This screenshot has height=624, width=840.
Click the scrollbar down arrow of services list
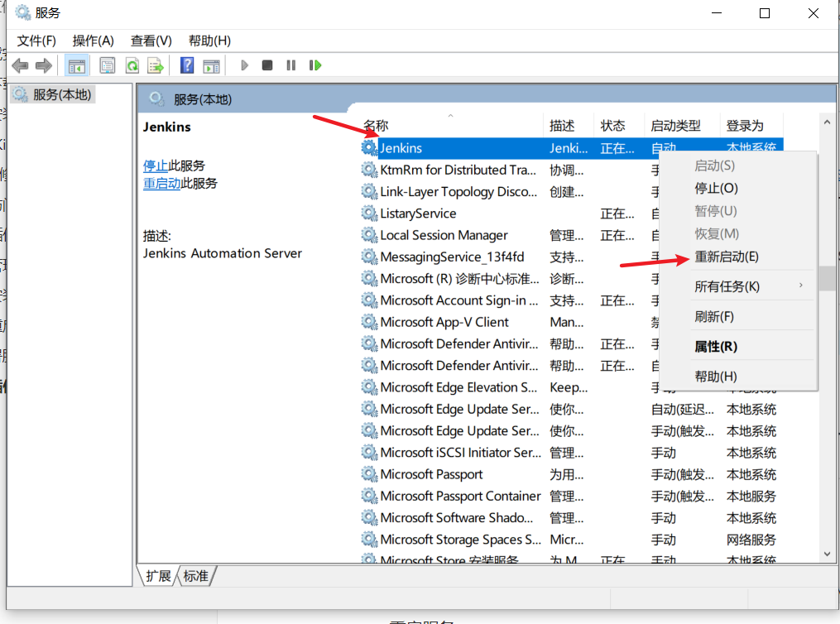pos(827,554)
